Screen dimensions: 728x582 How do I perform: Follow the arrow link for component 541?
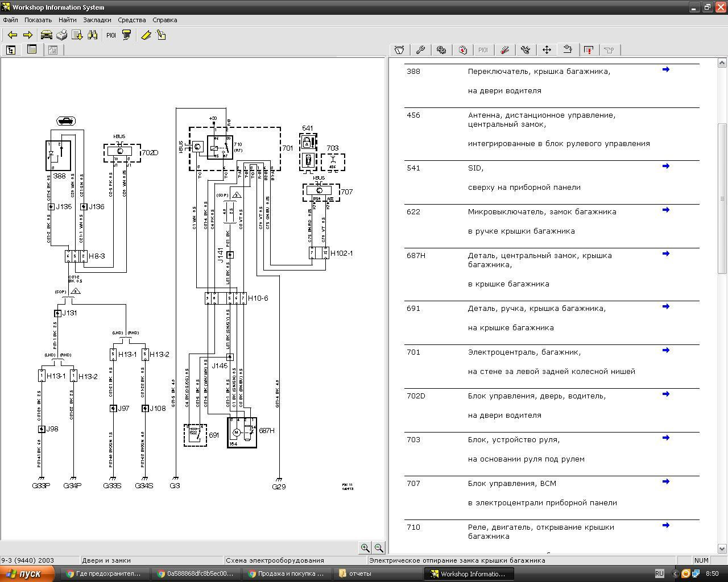coord(666,167)
